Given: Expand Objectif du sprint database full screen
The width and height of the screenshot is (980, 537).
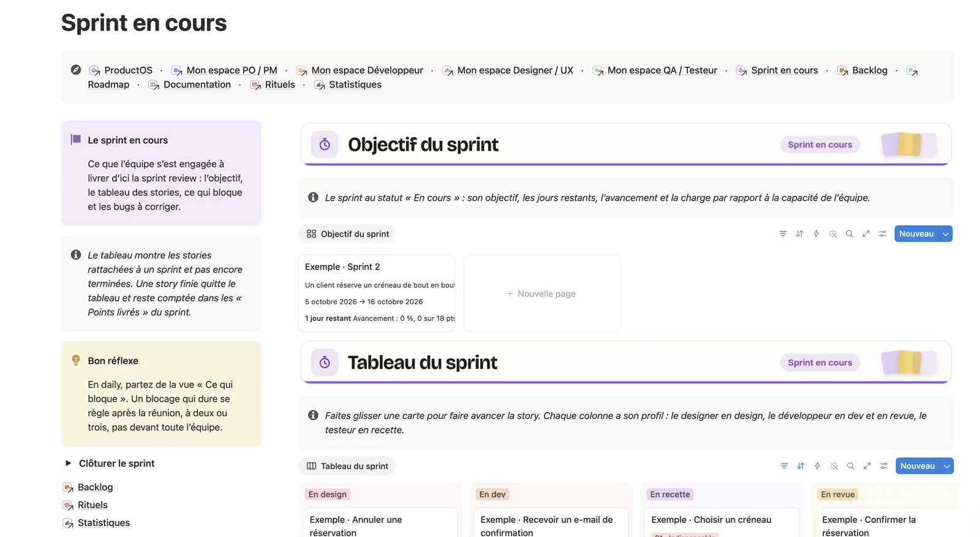Looking at the screenshot, I should click(x=866, y=234).
